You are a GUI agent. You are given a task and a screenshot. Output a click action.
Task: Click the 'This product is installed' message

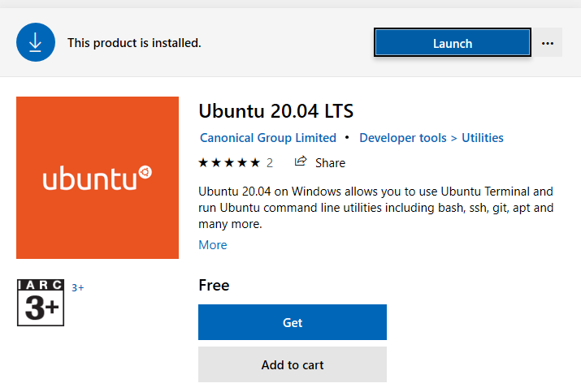[x=134, y=42]
